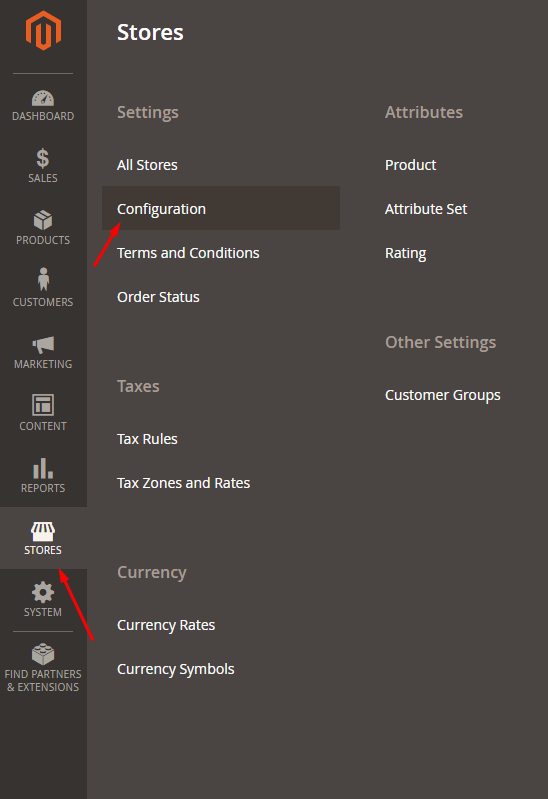Open the Dashboard gauge icon
The width and height of the screenshot is (548, 799).
coord(43,98)
